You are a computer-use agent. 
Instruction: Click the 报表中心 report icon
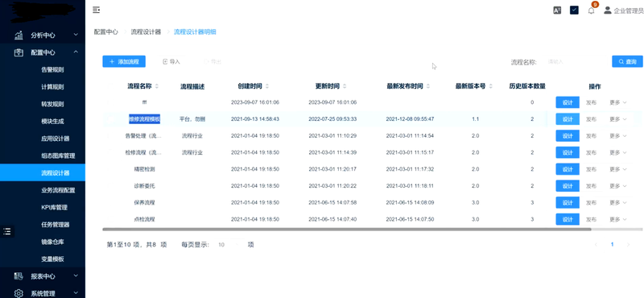[19, 276]
